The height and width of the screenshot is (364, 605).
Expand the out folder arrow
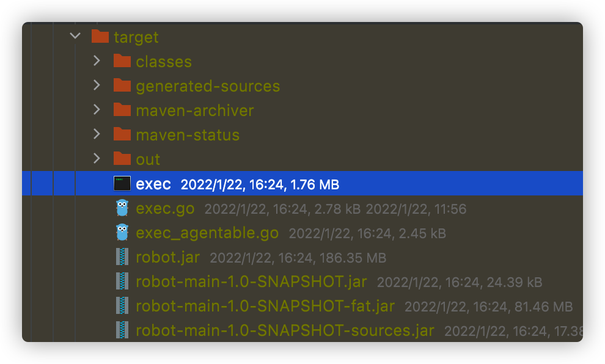click(97, 158)
